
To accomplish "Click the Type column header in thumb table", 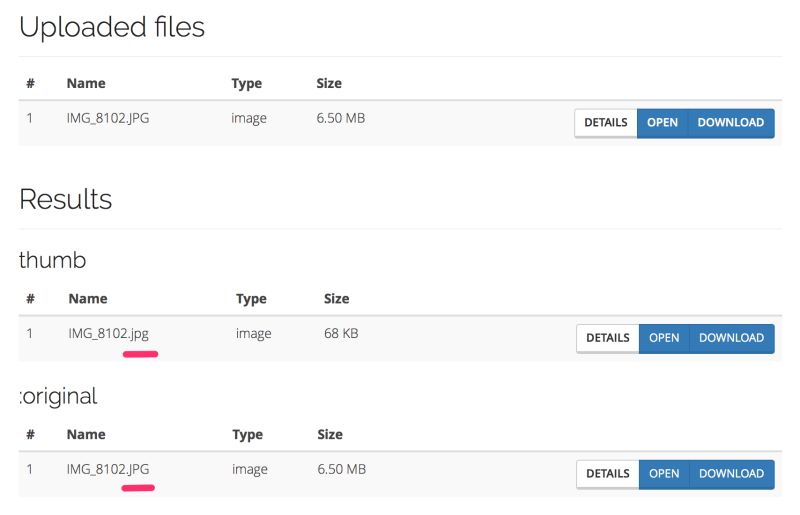I will tap(251, 298).
